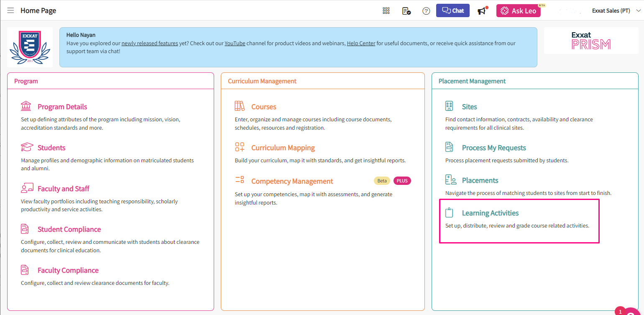The height and width of the screenshot is (315, 644).
Task: Open the Curriculum Mapping link
Action: pos(283,148)
